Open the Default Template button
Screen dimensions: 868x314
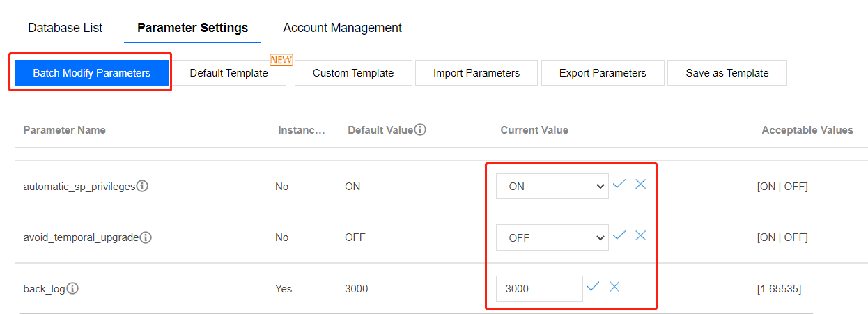(x=228, y=73)
